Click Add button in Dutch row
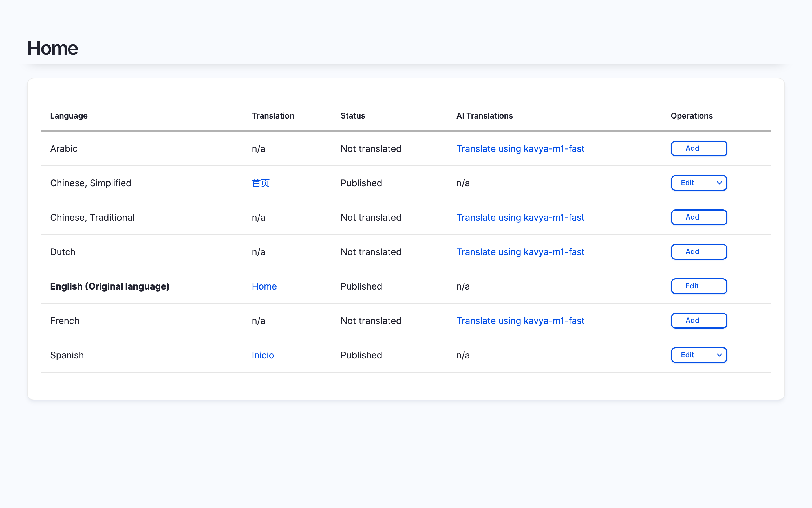812x508 pixels. tap(699, 252)
